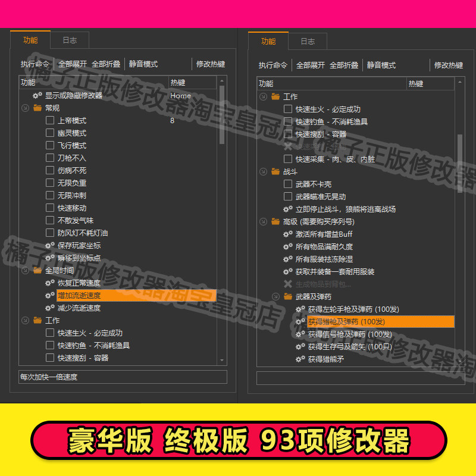The image size is (476, 476).
Task: Collapse the 常规 group via its arrow
Action: tap(25, 108)
